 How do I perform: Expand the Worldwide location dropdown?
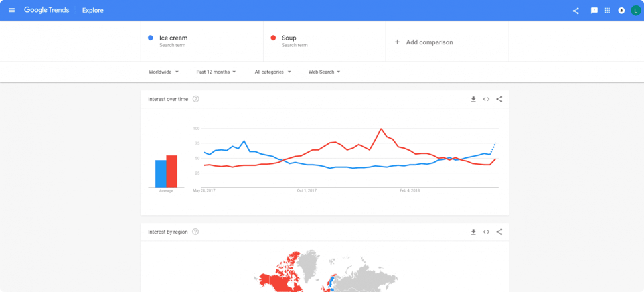163,72
